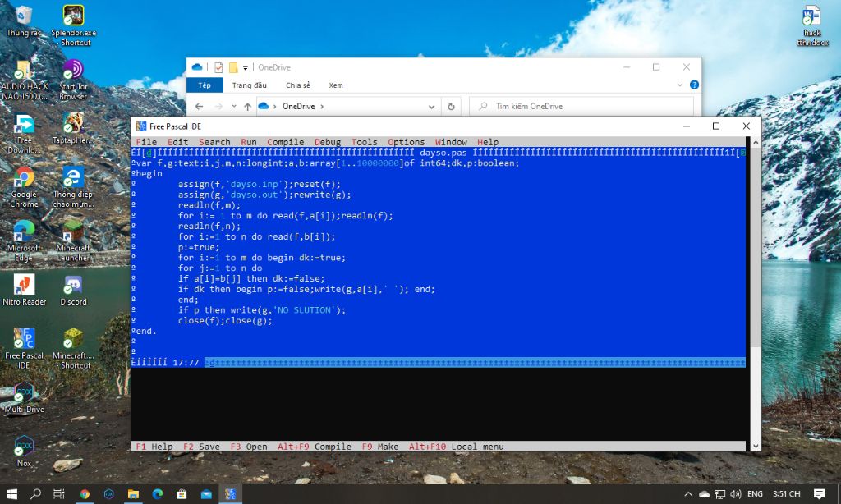Viewport: 841px width, 504px height.
Task: Open the Help menu in Free Pascal IDE
Action: pos(488,142)
